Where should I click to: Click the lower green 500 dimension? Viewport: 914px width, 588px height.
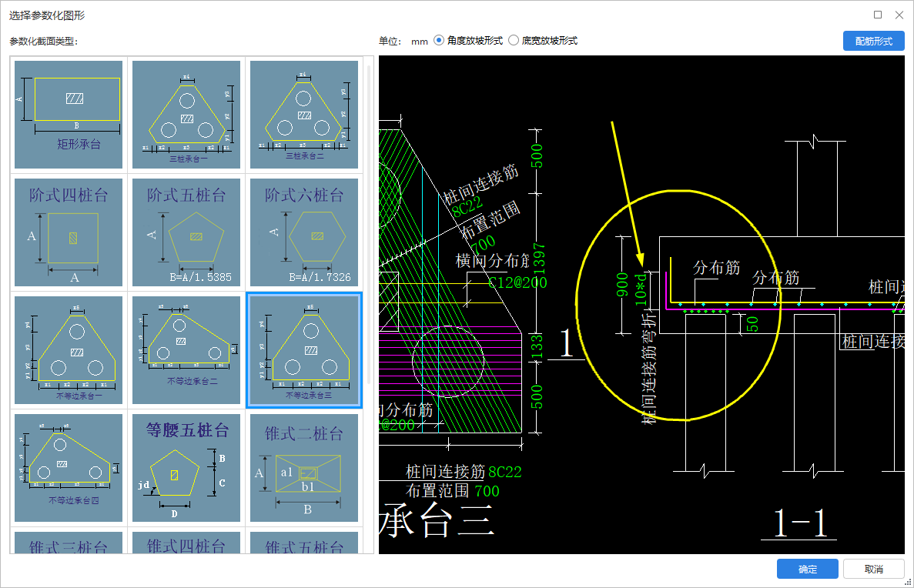(x=536, y=397)
